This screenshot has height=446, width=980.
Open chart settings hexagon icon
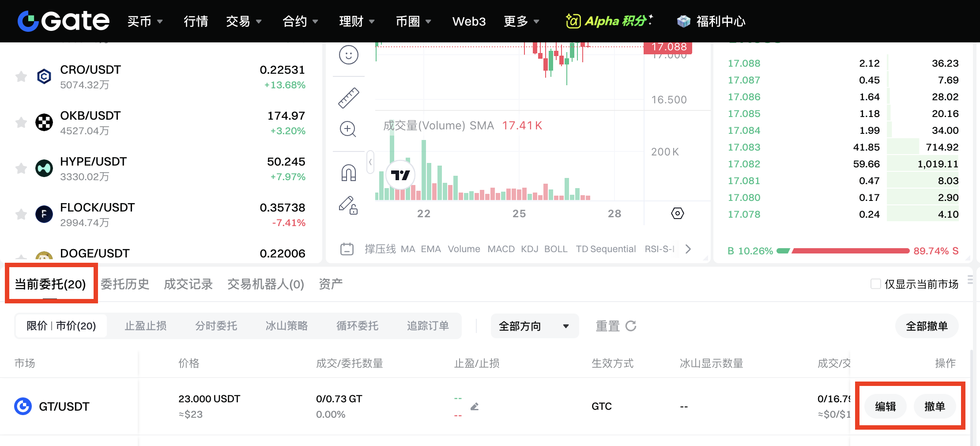677,214
